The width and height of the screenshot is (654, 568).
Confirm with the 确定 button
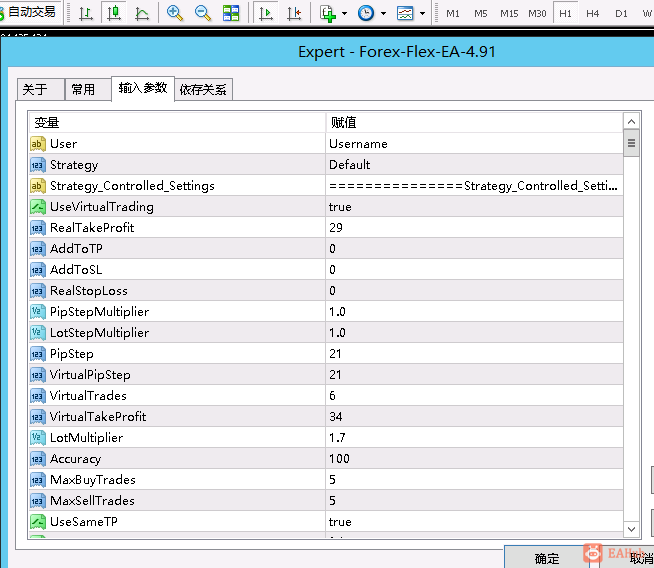tap(547, 558)
